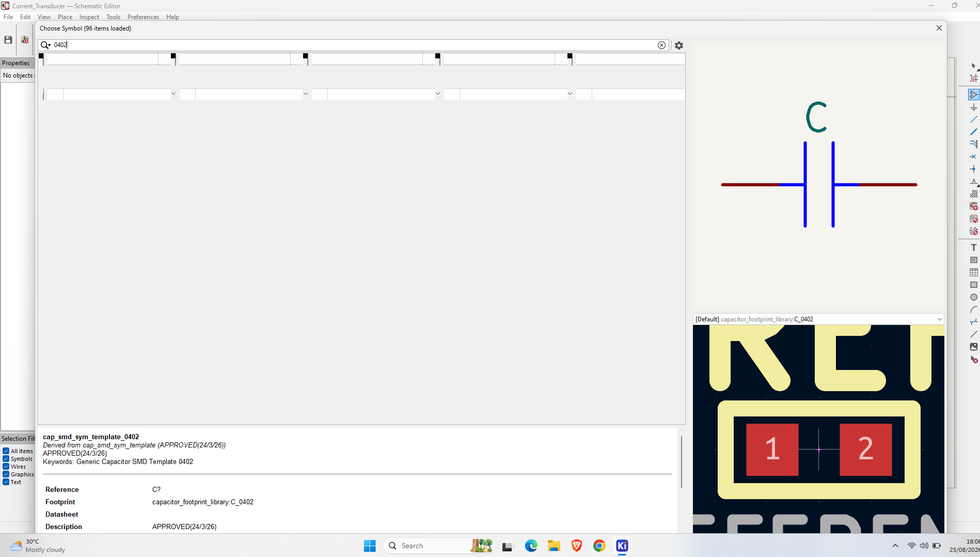This screenshot has height=557, width=980.
Task: Select the wire-to-bus entry tool
Action: tap(973, 144)
